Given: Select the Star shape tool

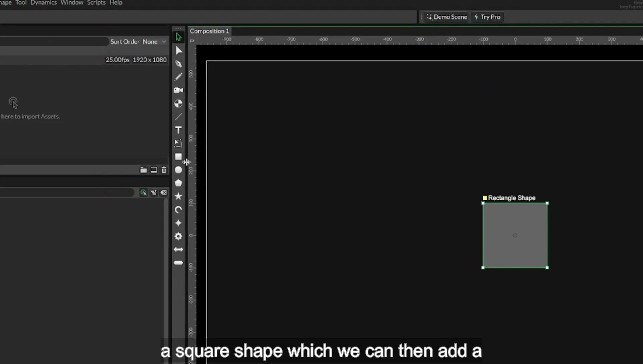Looking at the screenshot, I should [178, 196].
